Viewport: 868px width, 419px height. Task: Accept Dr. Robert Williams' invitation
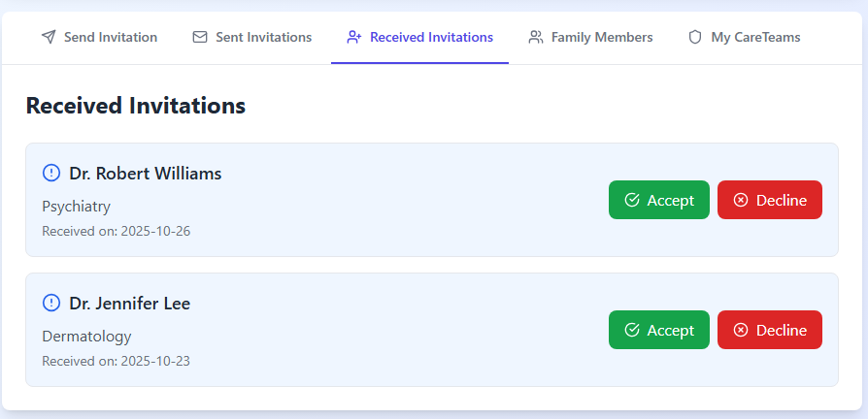point(659,201)
